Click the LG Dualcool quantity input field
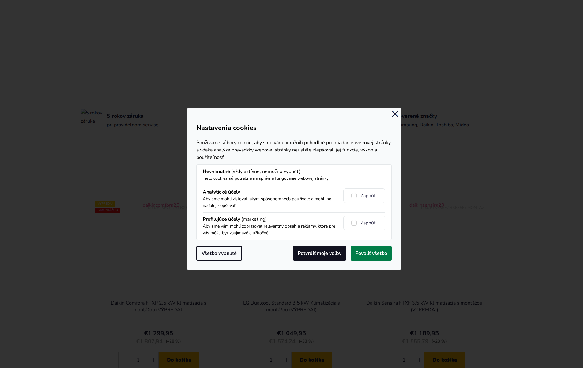Image resolution: width=588 pixels, height=368 pixels. tap(271, 360)
